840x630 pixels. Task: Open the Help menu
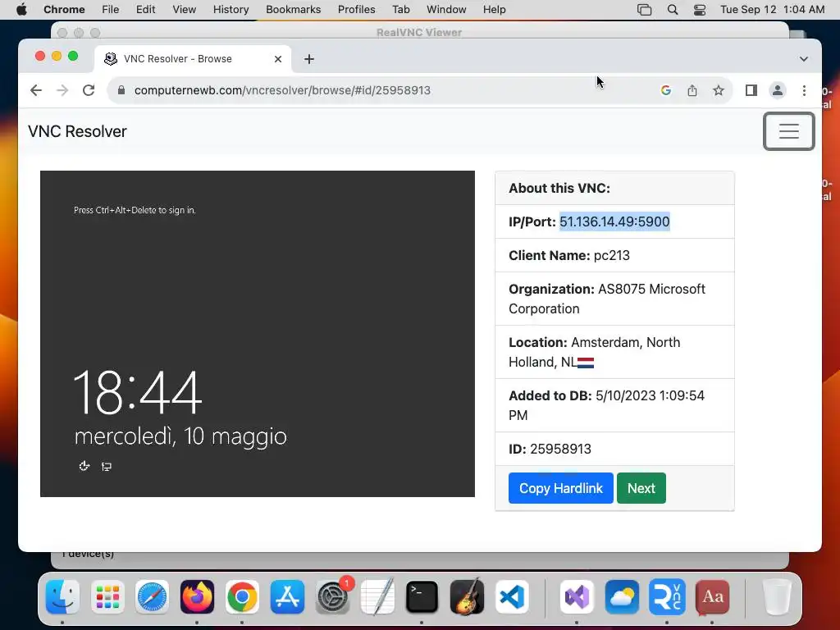tap(494, 10)
